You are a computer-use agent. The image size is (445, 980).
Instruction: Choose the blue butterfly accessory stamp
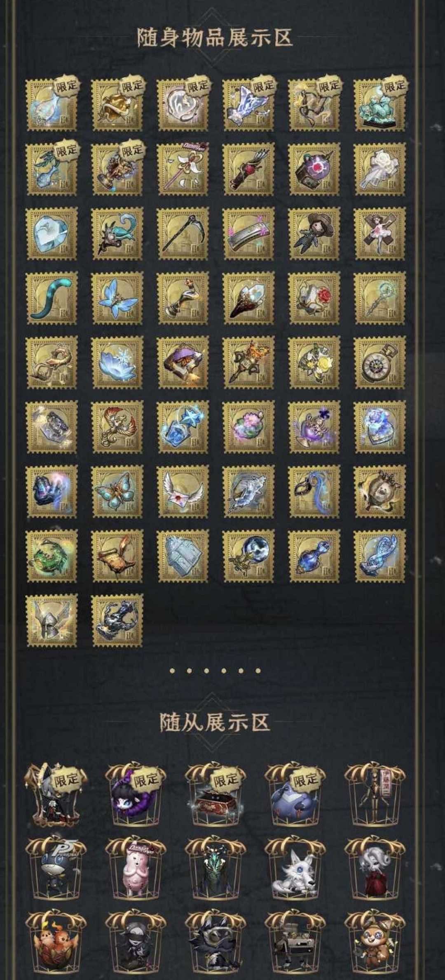117,298
